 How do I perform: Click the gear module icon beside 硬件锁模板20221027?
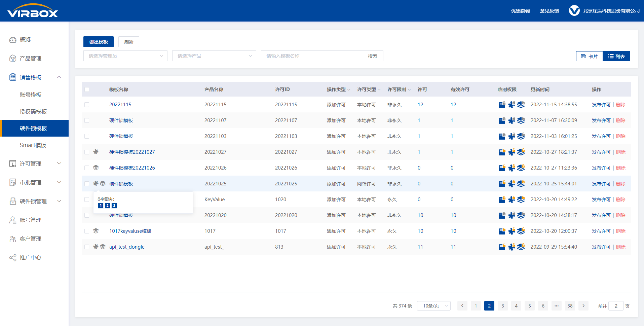pos(96,152)
